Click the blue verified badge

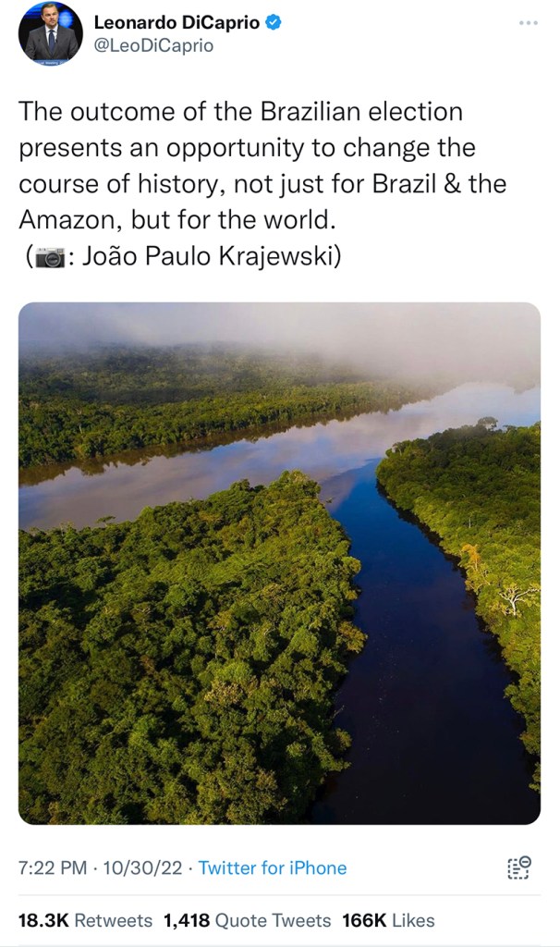[274, 22]
